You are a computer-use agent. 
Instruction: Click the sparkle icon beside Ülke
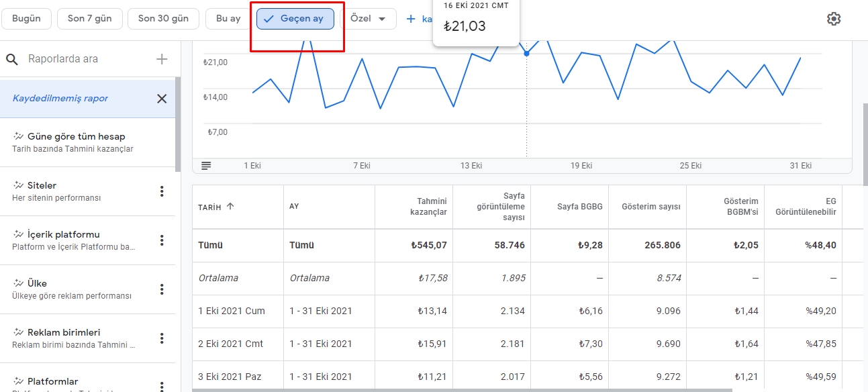[x=18, y=283]
